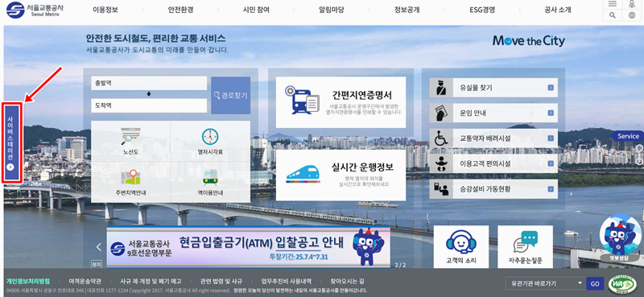This screenshot has height=297, width=644.
Task: Click the user login person icon
Action: (x=632, y=4)
